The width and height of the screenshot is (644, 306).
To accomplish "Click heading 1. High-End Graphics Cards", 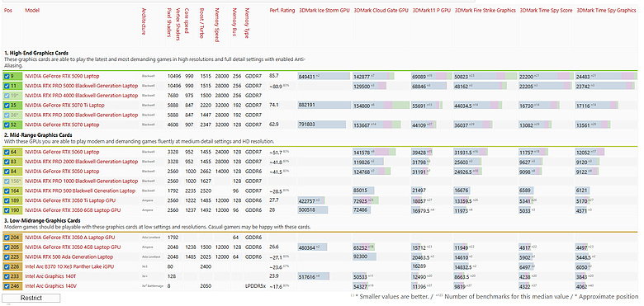I will (36, 54).
